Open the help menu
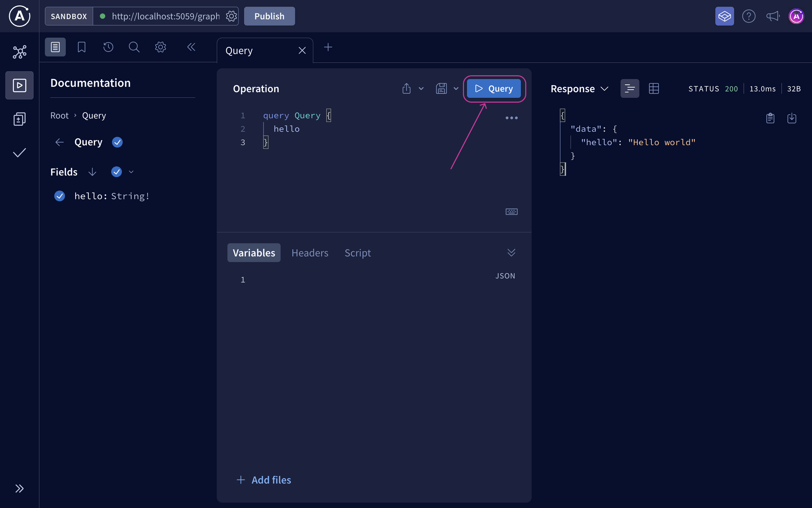Screen dimensions: 812x508 pos(749,16)
